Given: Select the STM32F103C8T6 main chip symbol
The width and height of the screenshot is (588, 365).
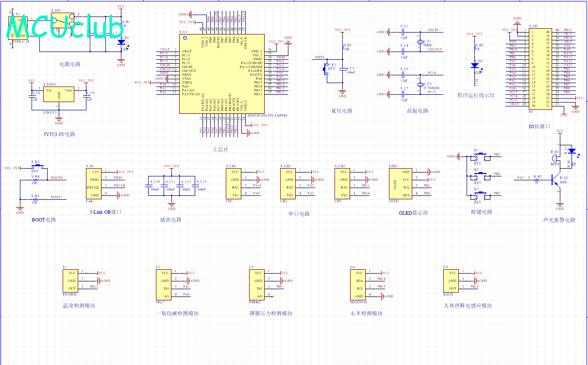Looking at the screenshot, I should coord(221,73).
